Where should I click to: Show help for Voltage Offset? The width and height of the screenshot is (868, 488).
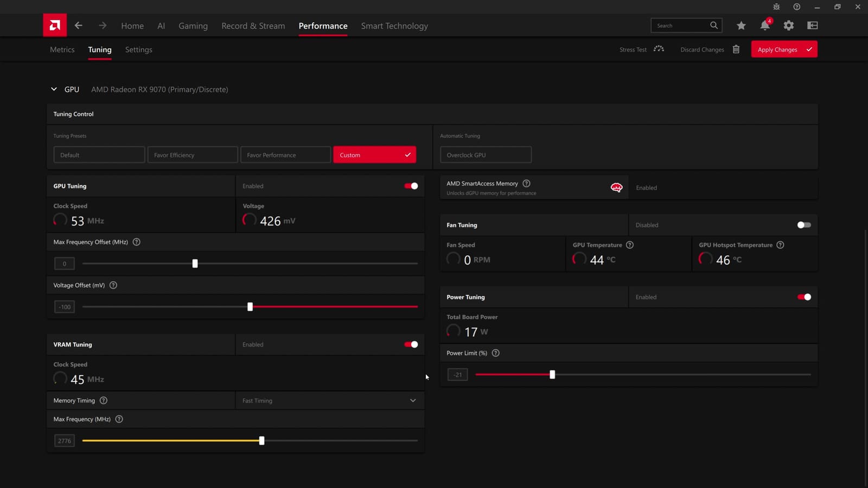(x=113, y=285)
